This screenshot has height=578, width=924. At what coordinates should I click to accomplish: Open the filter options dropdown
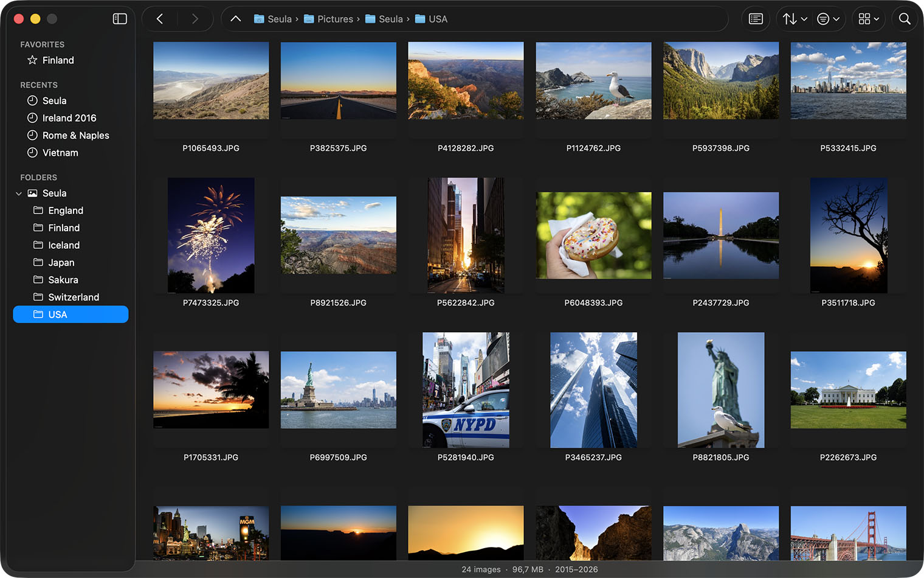(828, 19)
